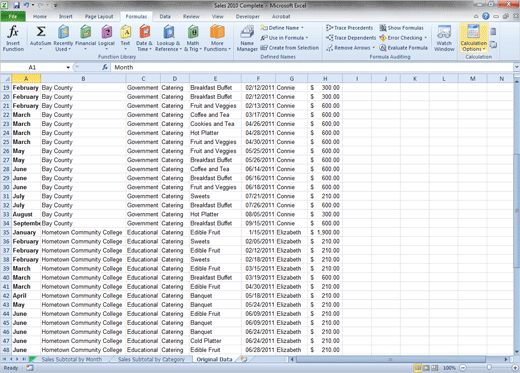
Task: Open the Customize Quick Access Toolbar dropdown
Action: coord(55,5)
